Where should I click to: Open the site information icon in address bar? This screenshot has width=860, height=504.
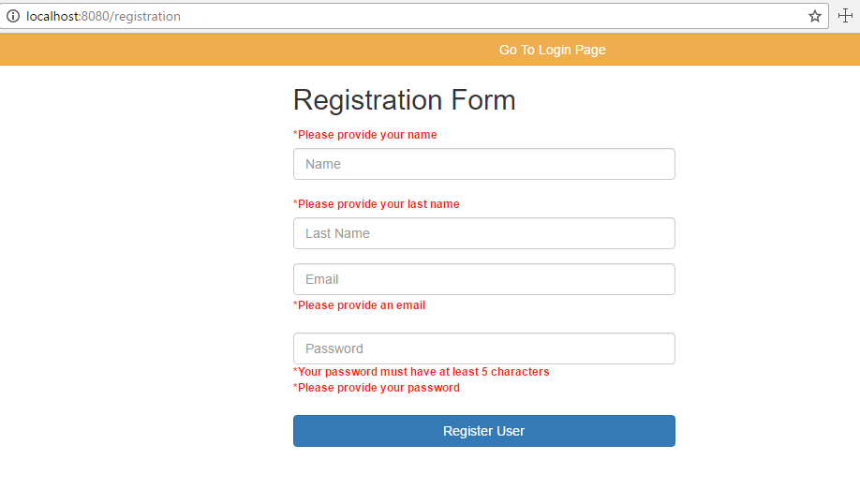(x=13, y=16)
